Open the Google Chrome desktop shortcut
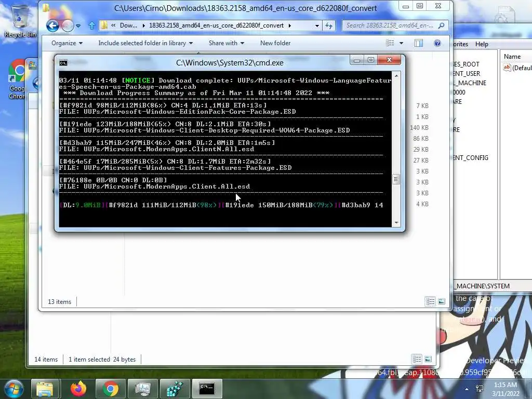 (17, 79)
